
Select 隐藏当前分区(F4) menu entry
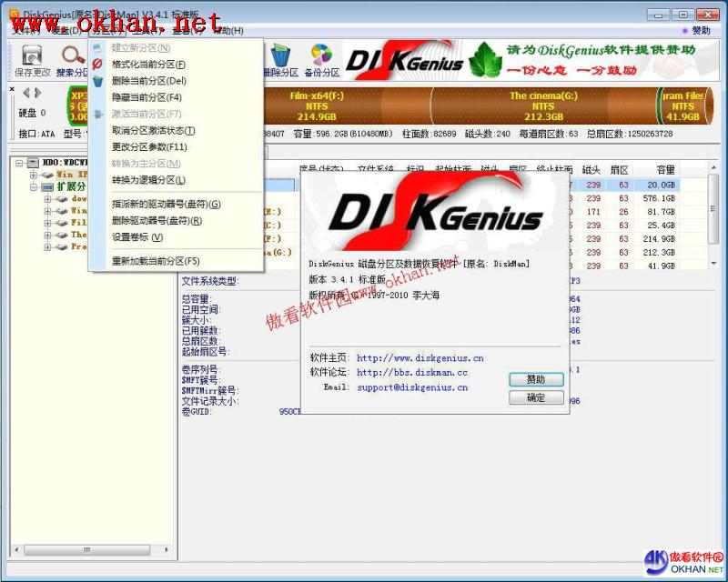tap(176, 98)
